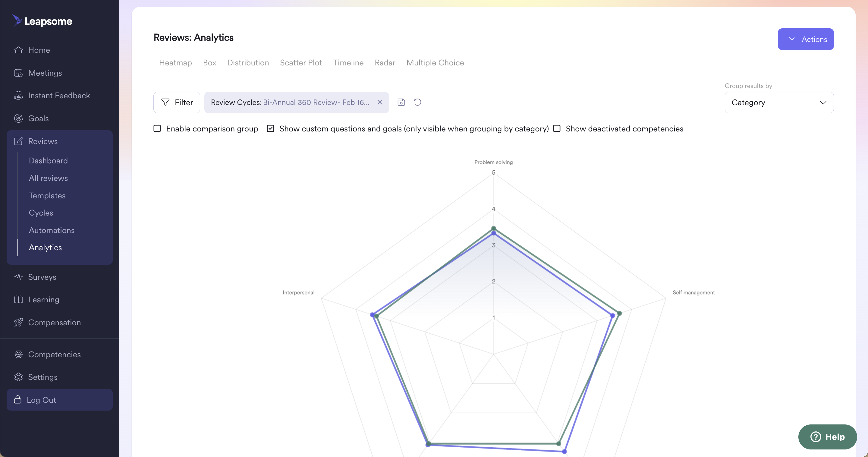Open Templates under Reviews

[x=47, y=195]
